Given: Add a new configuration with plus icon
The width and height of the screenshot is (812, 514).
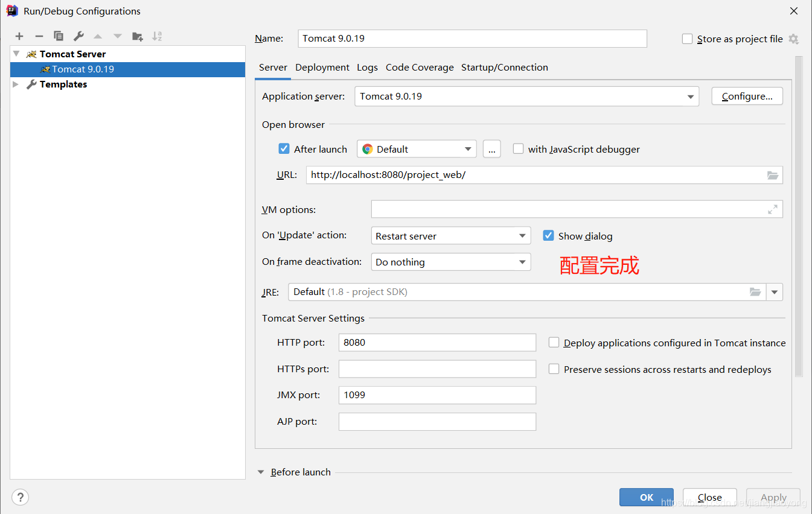Looking at the screenshot, I should 19,36.
